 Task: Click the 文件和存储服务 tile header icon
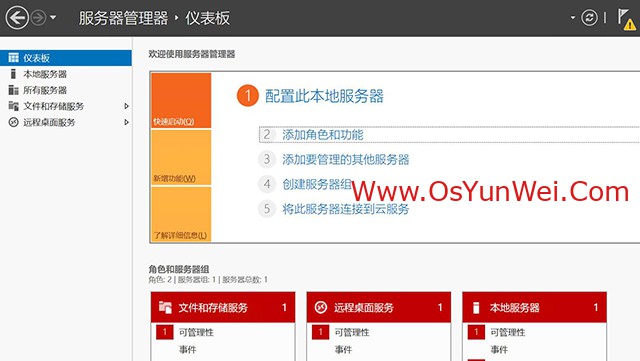tap(165, 307)
